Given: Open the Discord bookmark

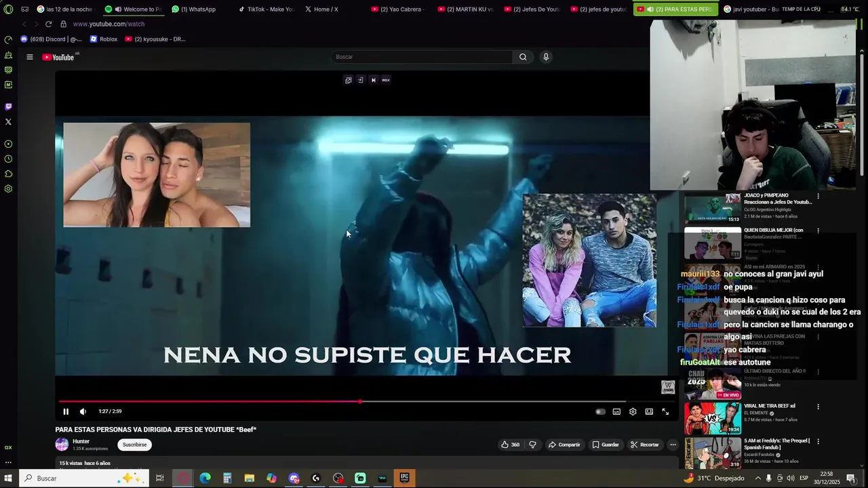Looking at the screenshot, I should click(x=52, y=39).
